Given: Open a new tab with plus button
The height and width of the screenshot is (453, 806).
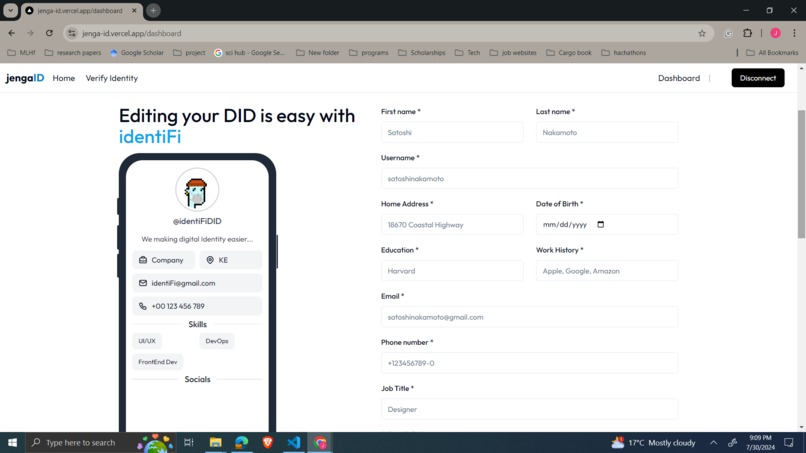Looking at the screenshot, I should 153,10.
